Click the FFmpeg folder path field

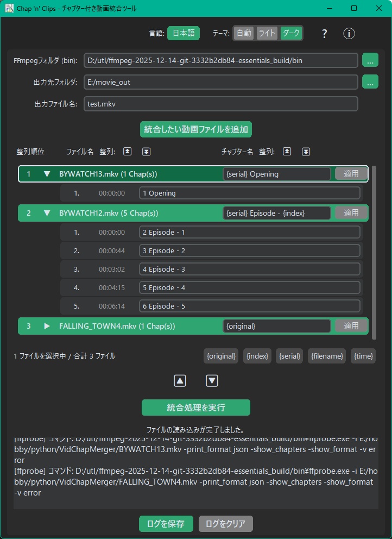[221, 60]
